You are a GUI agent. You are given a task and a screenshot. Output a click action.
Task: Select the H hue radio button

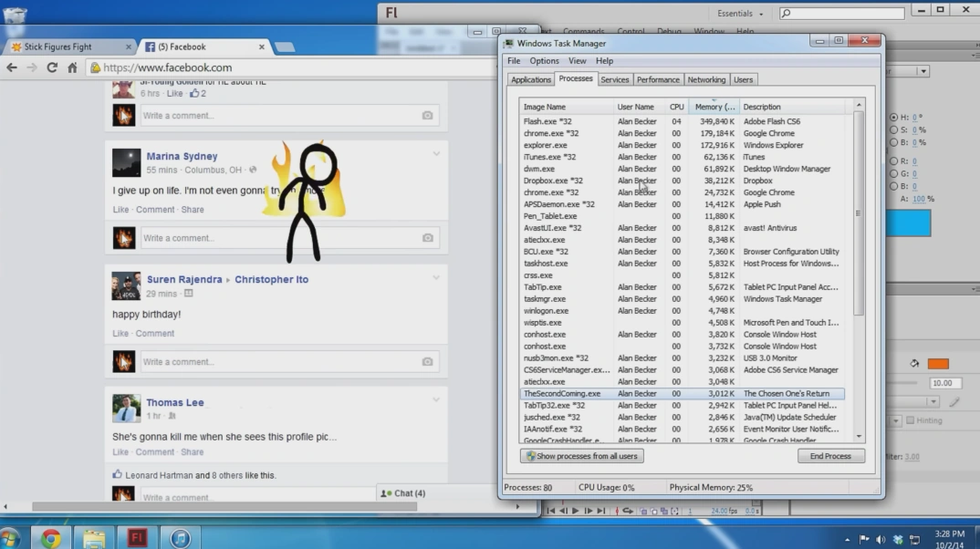(x=893, y=118)
